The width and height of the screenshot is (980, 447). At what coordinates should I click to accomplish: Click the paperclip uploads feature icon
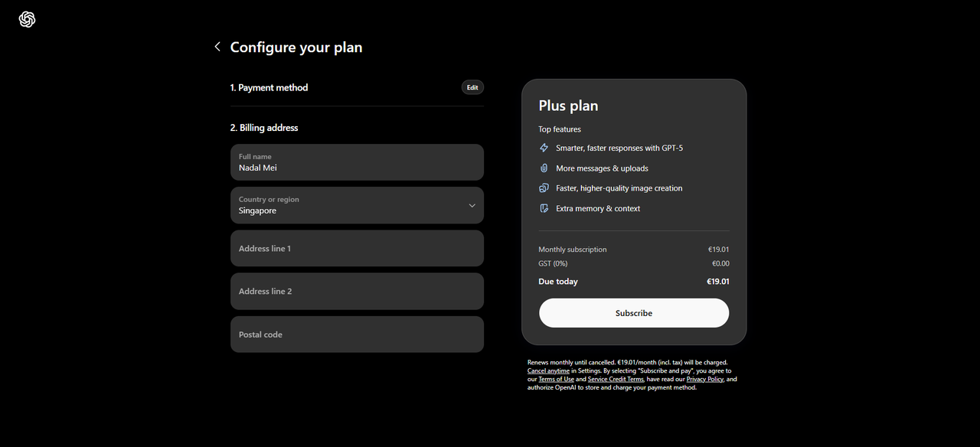(544, 168)
